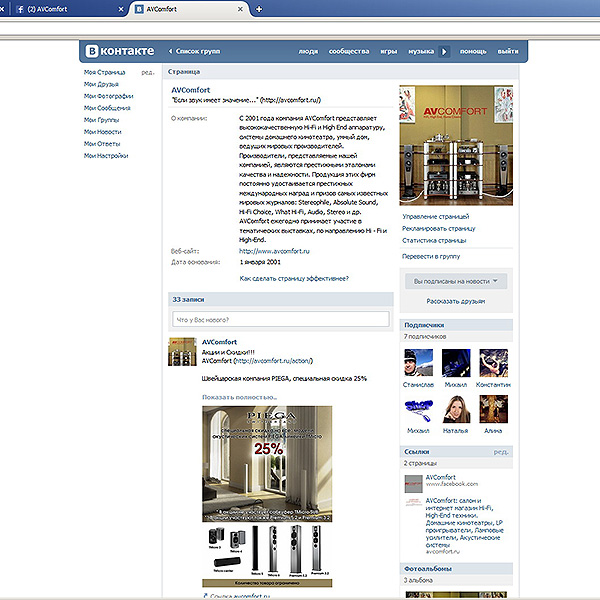Click the 7 подписчиков count
600x600 pixels.
425,336
